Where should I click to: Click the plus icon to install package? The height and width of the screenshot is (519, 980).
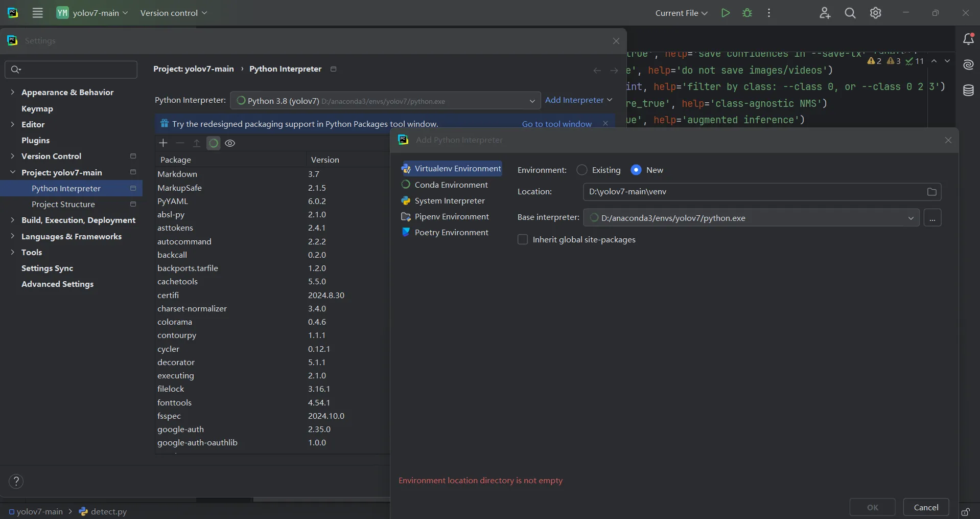[163, 143]
